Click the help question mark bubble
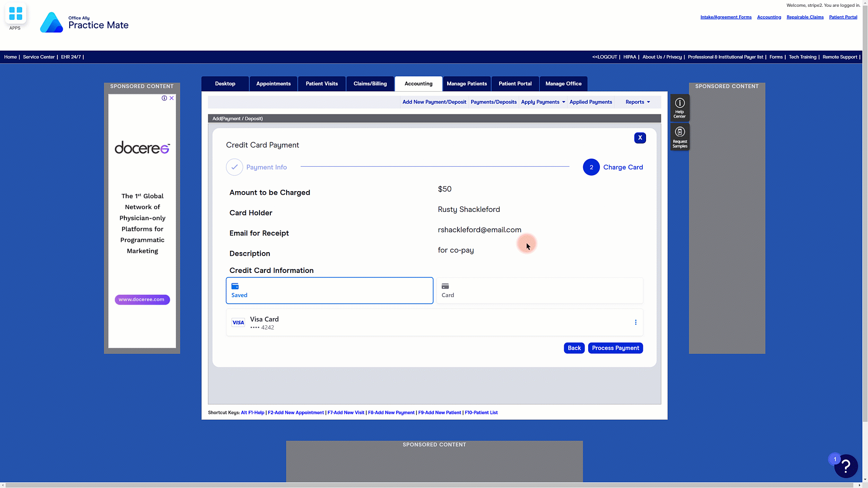This screenshot has height=488, width=868. pos(845,466)
